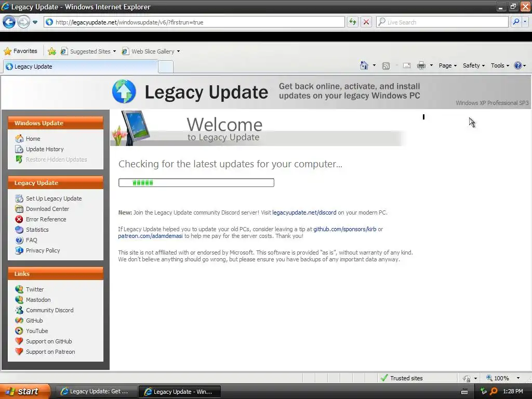This screenshot has width=532, height=399.
Task: Open YouTube sidebar link
Action: coord(37,331)
